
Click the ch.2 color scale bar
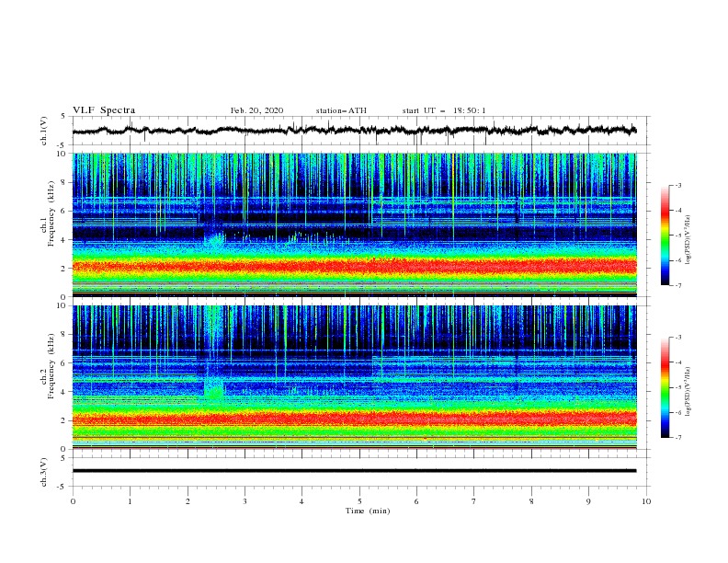coord(665,387)
